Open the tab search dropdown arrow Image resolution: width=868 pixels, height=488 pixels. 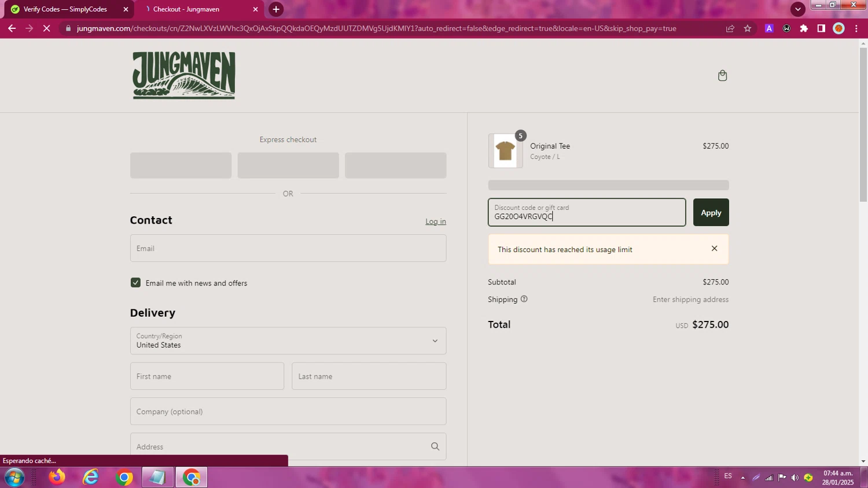click(x=798, y=9)
